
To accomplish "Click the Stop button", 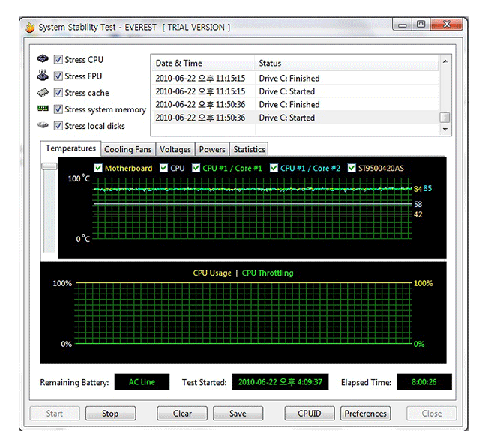I will 110,414.
